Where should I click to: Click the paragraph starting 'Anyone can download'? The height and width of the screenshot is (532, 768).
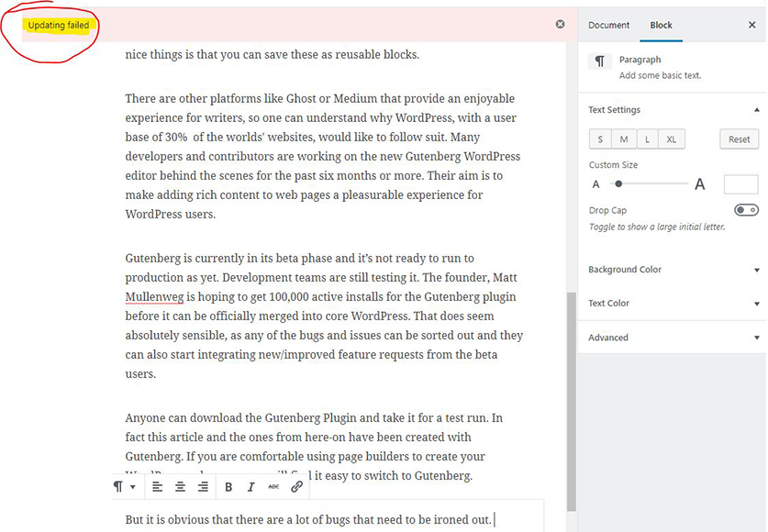click(314, 447)
